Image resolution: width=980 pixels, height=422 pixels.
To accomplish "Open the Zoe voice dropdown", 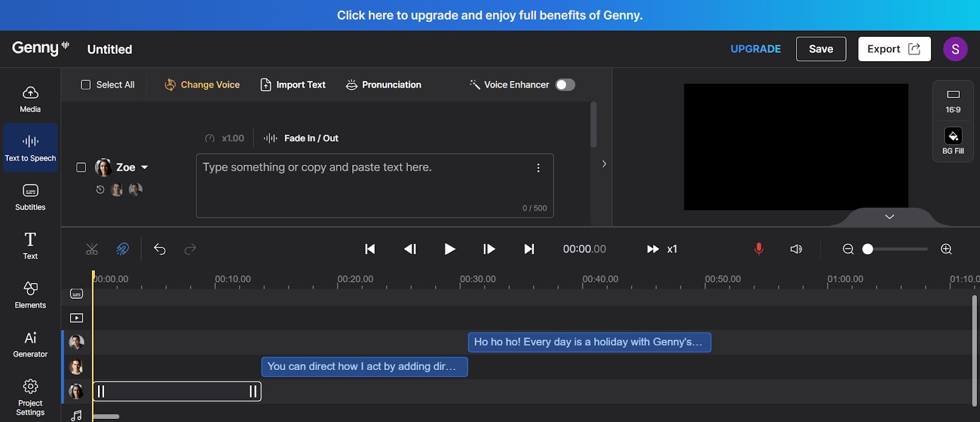I will tap(145, 167).
